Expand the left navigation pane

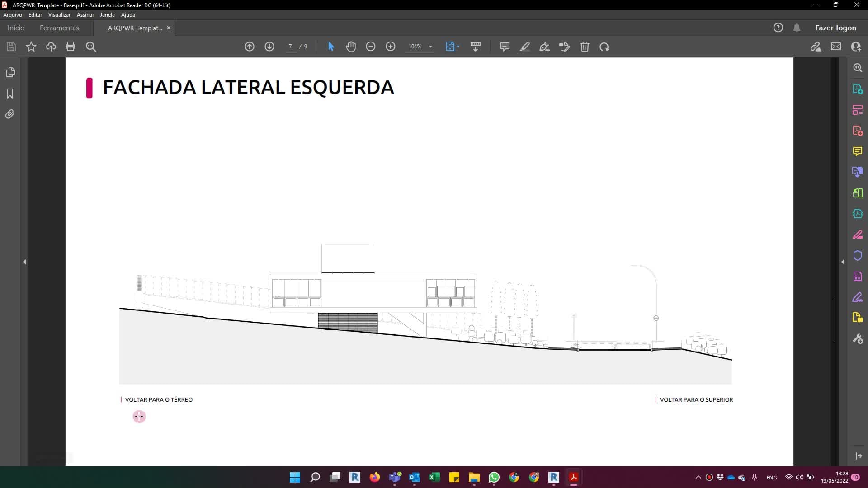24,262
